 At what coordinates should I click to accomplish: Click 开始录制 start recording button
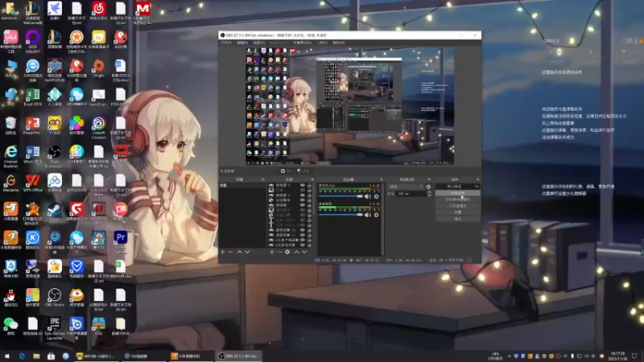tap(457, 193)
